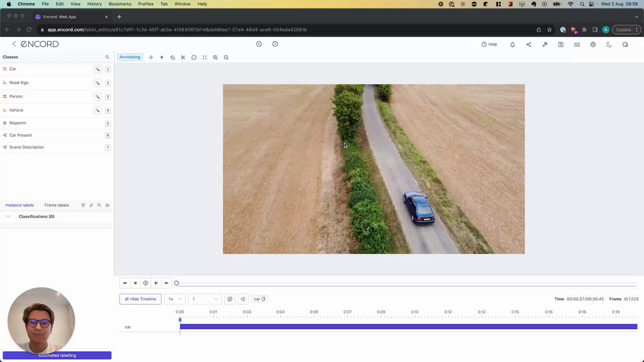Open the 1x playback speed dropdown

click(174, 299)
